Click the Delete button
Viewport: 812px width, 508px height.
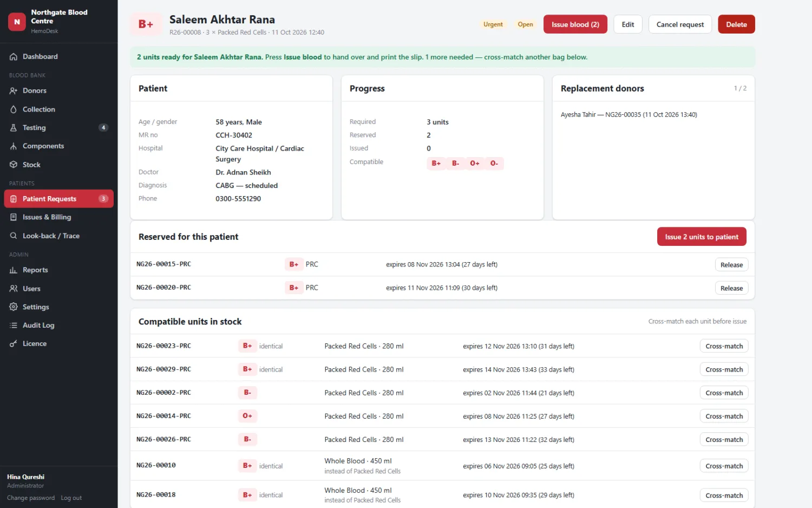click(736, 24)
